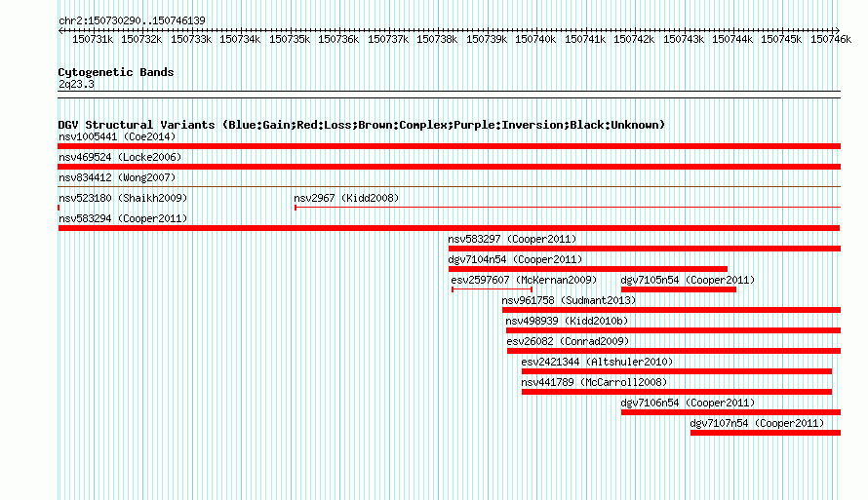Click the 150733k ruler tick label
Viewport: 868px width, 500px height.
click(x=191, y=39)
